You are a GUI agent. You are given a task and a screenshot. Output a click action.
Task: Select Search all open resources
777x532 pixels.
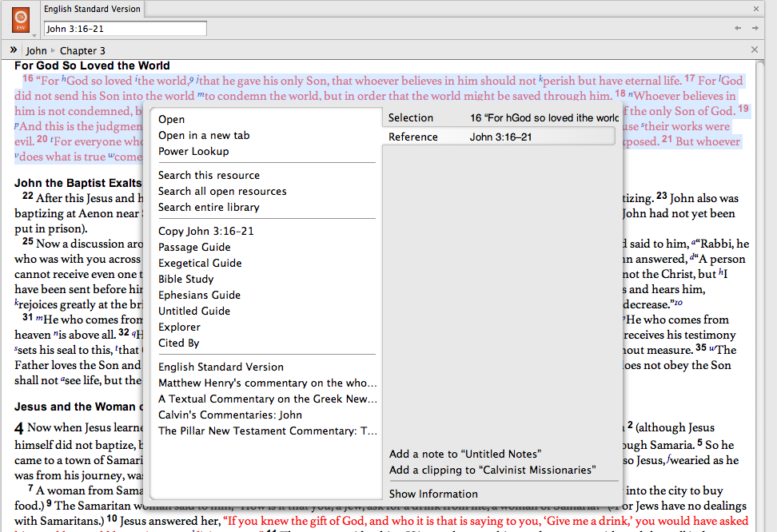click(222, 191)
